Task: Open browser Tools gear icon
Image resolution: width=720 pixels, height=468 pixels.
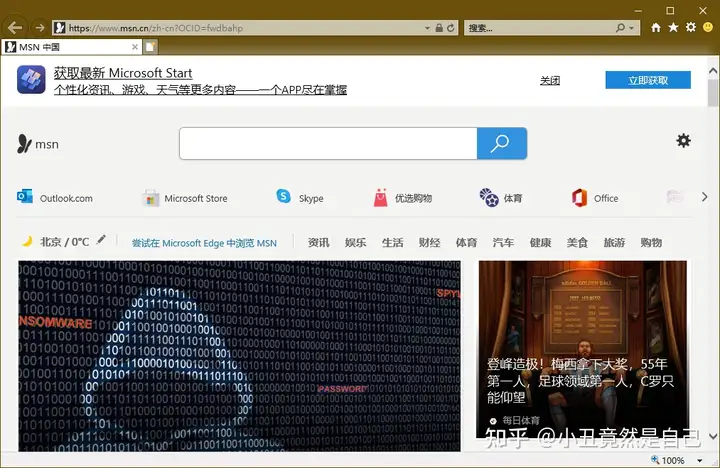Action: coord(691,28)
